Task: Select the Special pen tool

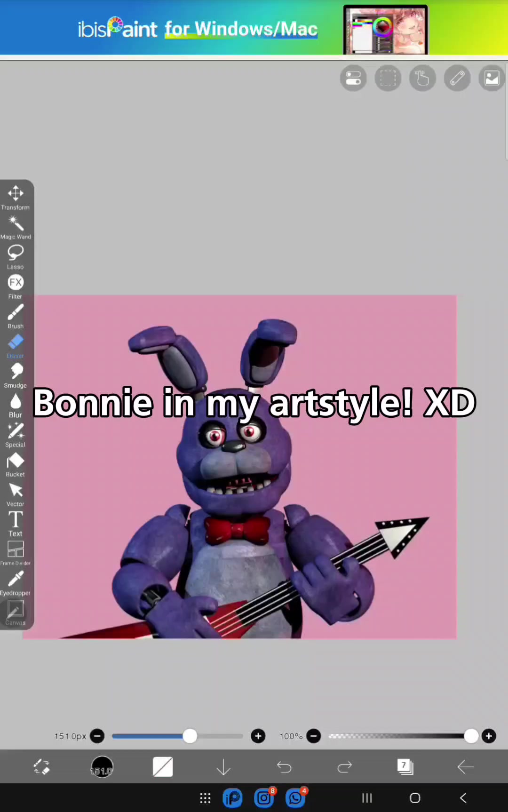Action: point(16,435)
